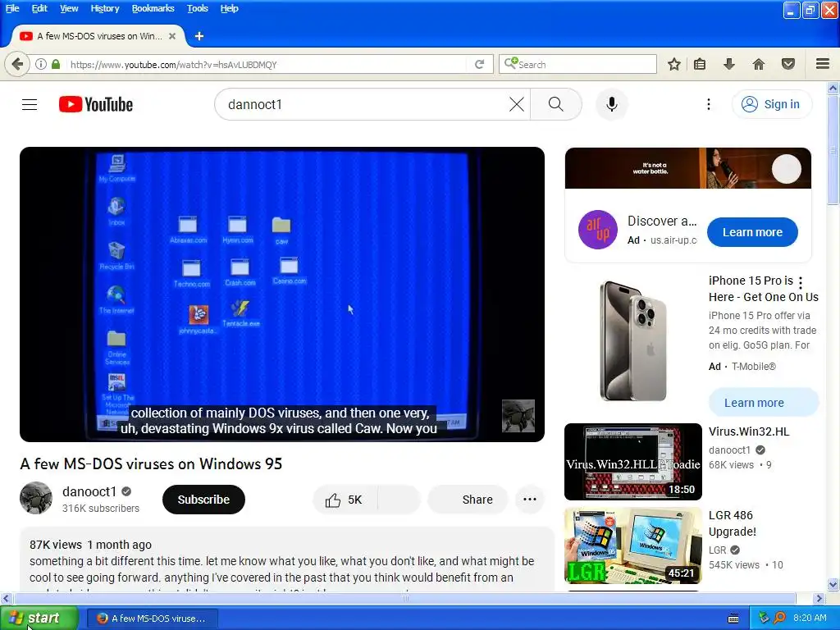Click the channel watermark in video corner
840x630 pixels.
tap(518, 416)
